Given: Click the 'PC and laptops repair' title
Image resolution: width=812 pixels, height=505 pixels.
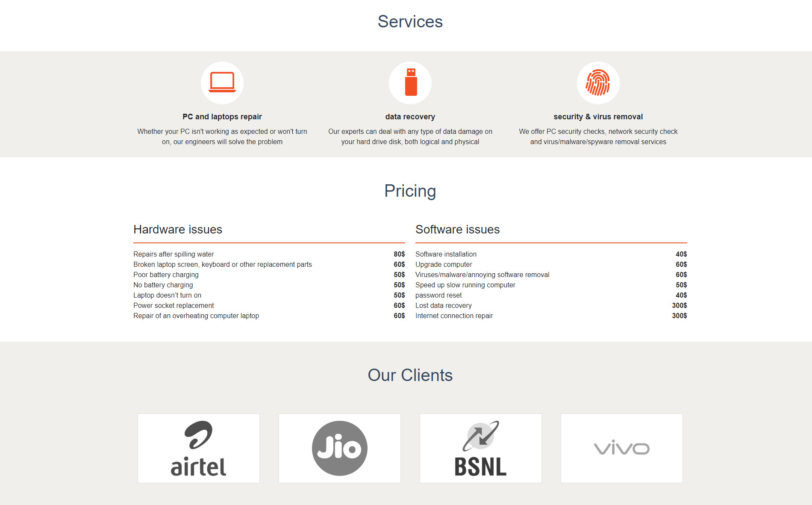Looking at the screenshot, I should point(222,117).
